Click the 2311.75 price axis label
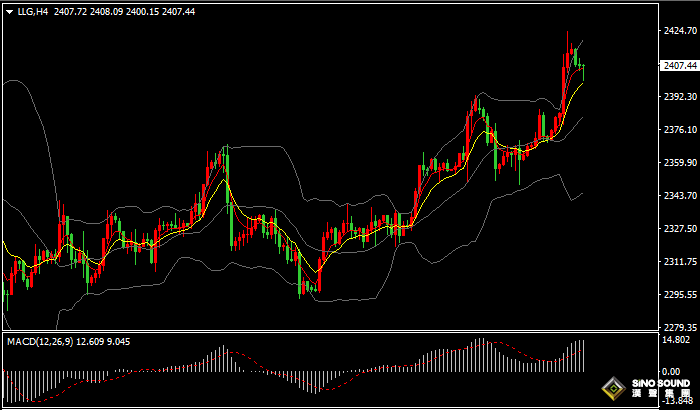 pos(679,262)
